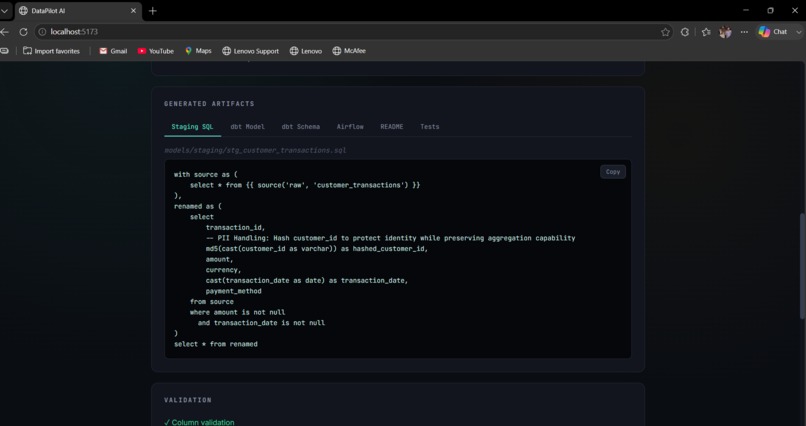The width and height of the screenshot is (806, 426).
Task: Click the 'select * from renamed' line
Action: pyautogui.click(x=216, y=344)
